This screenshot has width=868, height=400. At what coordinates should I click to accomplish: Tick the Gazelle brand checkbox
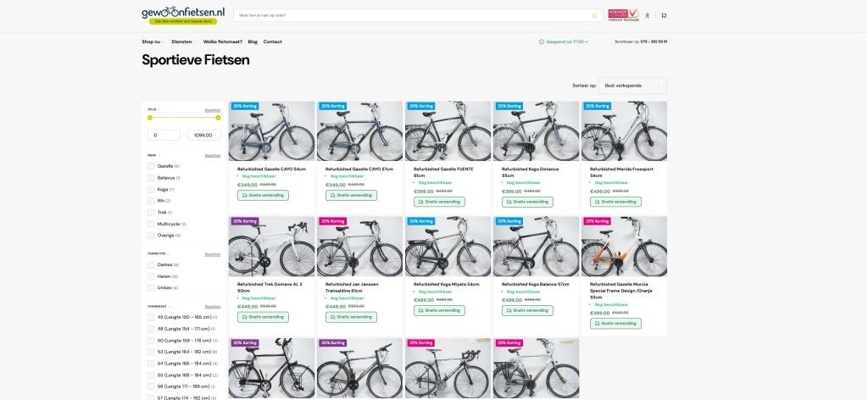point(151,166)
